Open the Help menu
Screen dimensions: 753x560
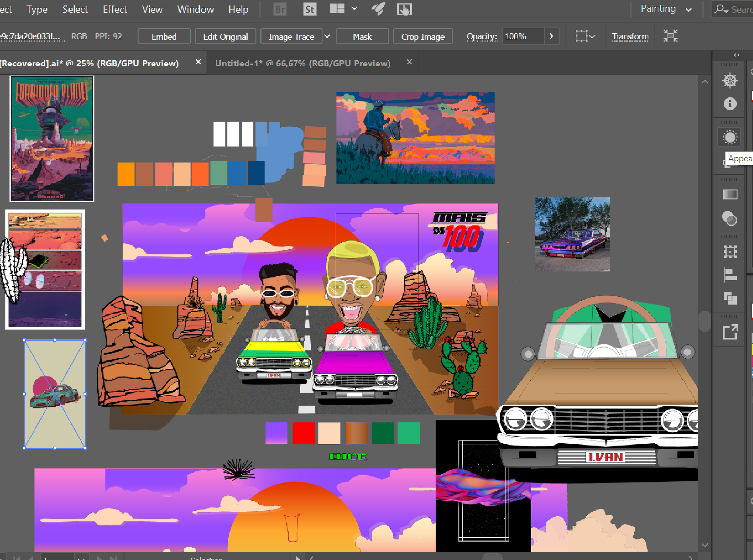click(x=238, y=9)
